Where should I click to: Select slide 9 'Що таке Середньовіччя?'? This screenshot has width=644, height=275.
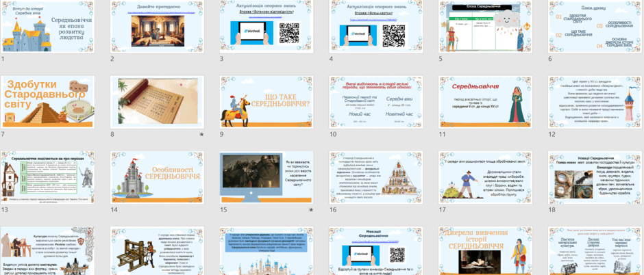tap(267, 102)
